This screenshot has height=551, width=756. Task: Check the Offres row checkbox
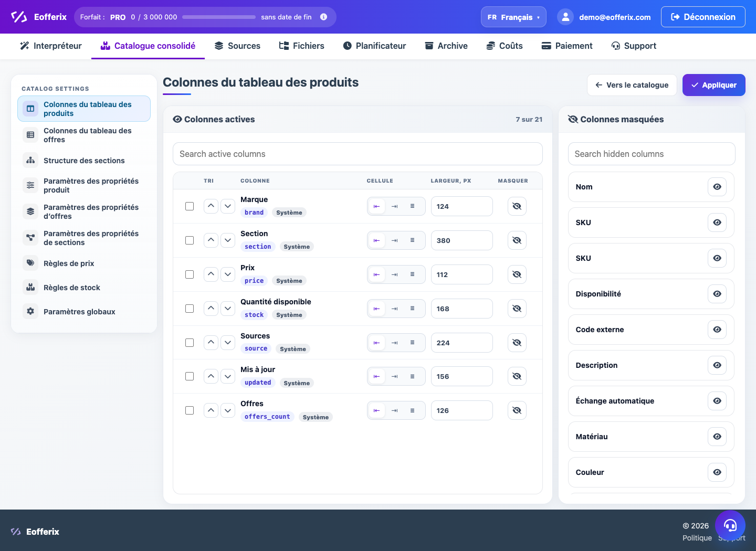pyautogui.click(x=190, y=410)
